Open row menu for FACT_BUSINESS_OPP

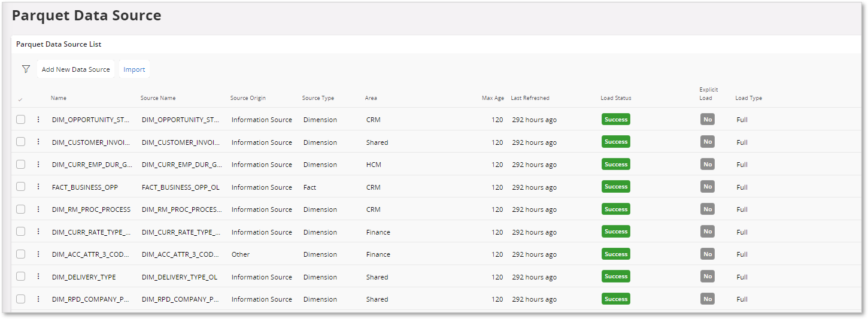[x=38, y=187]
